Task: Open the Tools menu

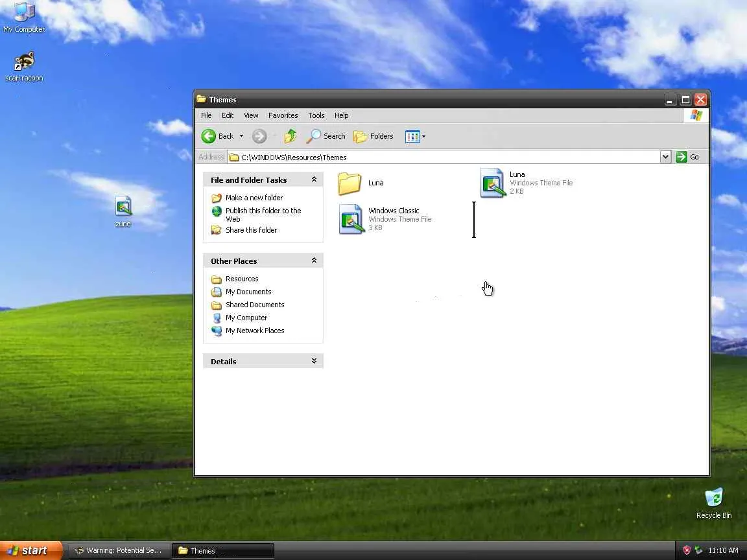Action: pos(316,115)
